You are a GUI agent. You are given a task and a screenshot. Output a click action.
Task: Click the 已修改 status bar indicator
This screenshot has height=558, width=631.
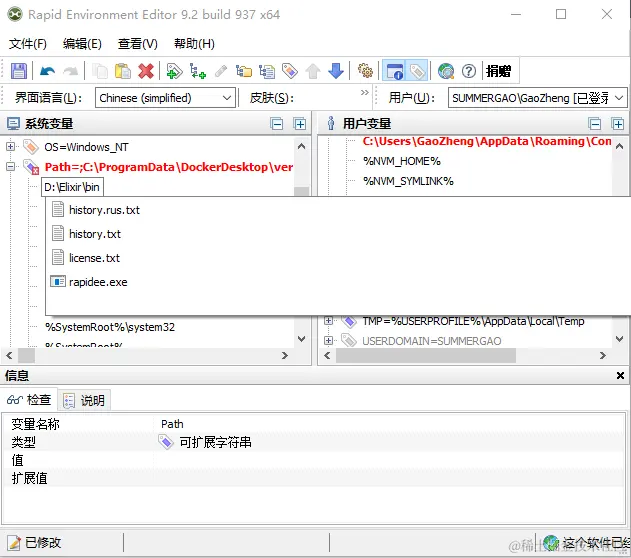point(35,543)
